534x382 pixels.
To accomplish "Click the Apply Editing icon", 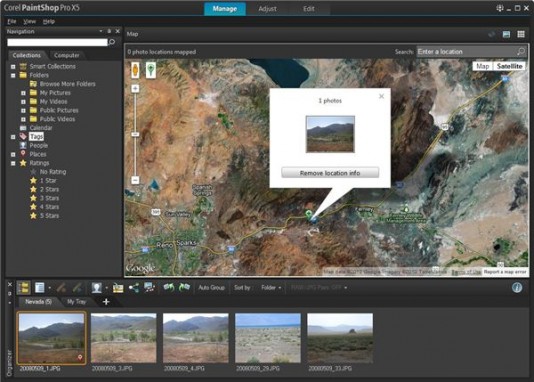I will click(77, 288).
